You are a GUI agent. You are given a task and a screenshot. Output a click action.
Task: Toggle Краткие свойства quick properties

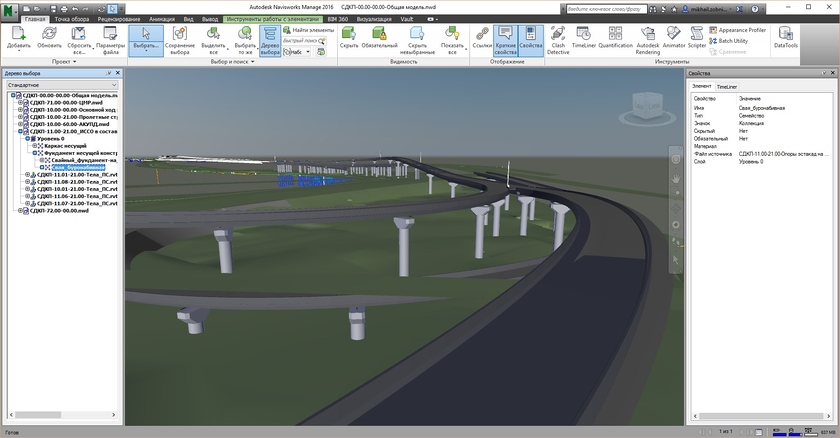pyautogui.click(x=505, y=39)
